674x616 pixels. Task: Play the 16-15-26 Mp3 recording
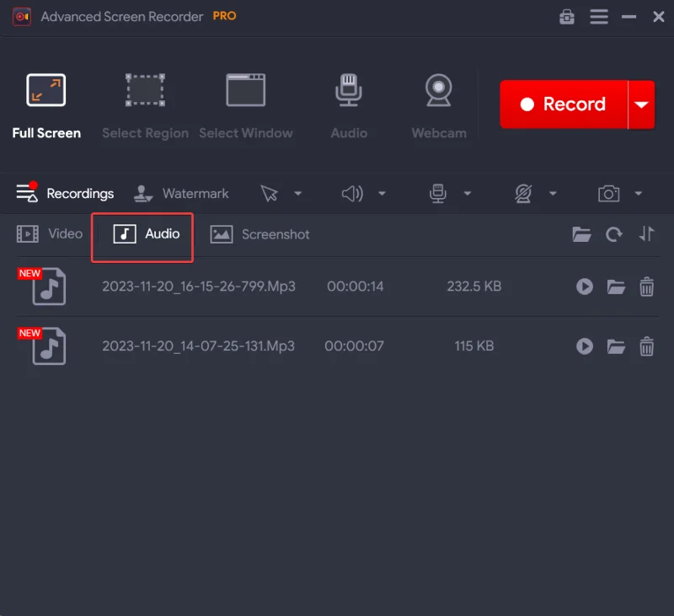(585, 287)
